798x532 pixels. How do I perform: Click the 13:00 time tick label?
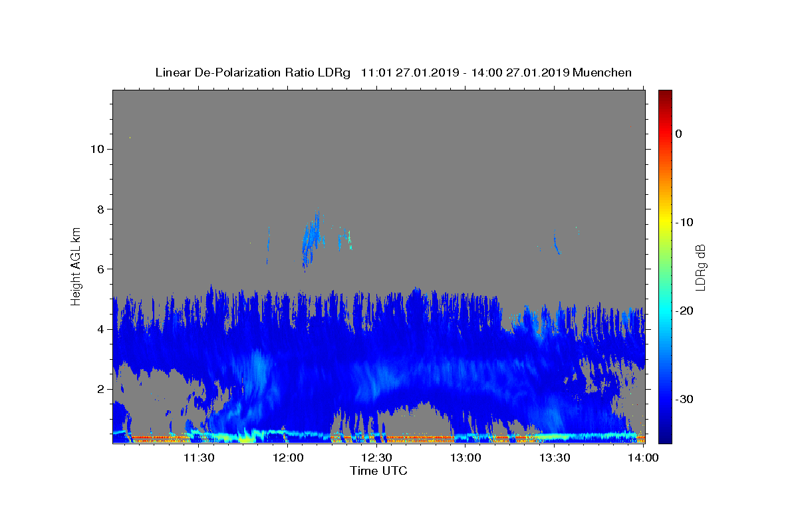click(x=465, y=458)
